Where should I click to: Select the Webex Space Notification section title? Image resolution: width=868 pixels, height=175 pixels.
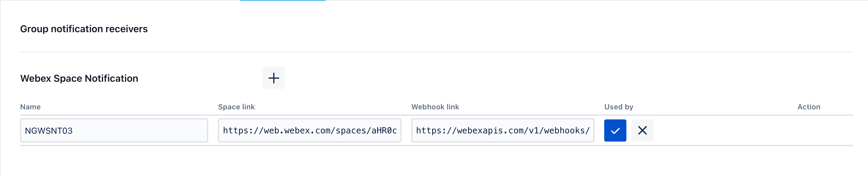point(79,78)
